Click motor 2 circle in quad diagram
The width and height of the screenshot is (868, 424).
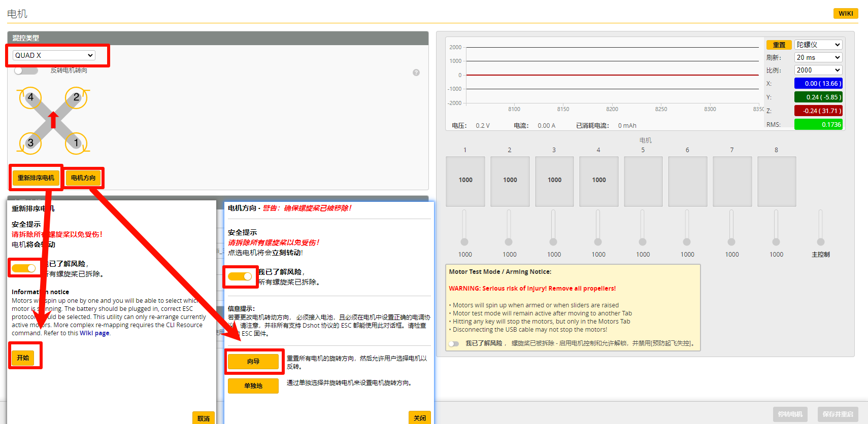click(76, 97)
